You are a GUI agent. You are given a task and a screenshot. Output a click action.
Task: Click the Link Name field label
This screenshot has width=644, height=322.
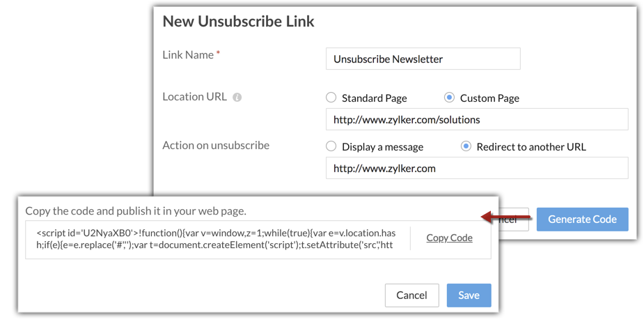click(x=188, y=54)
